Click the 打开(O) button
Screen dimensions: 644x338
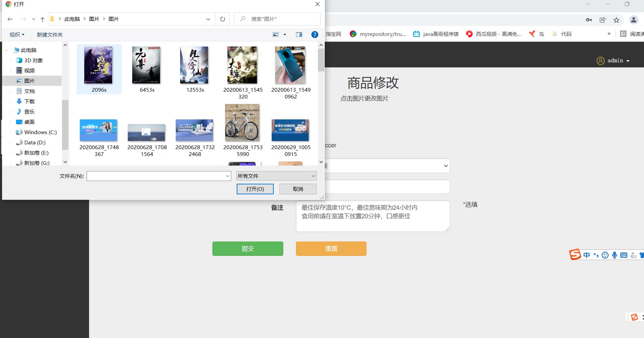pos(255,189)
